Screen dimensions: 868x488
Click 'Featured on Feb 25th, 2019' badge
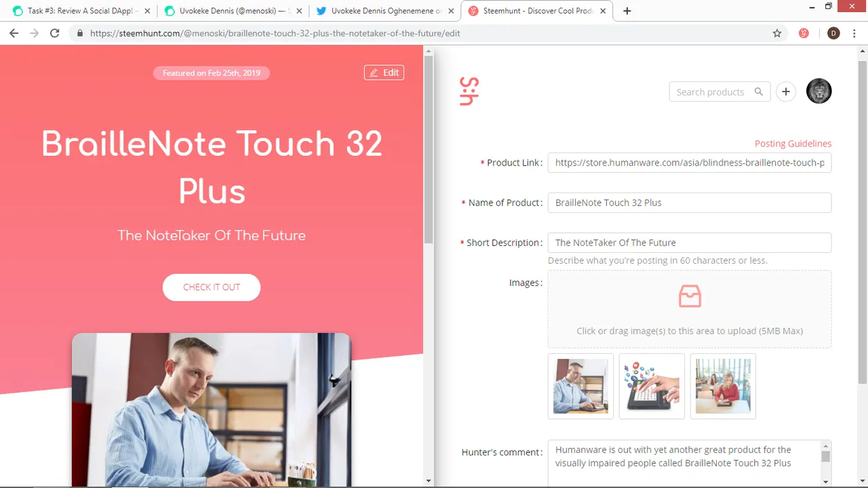(x=212, y=73)
